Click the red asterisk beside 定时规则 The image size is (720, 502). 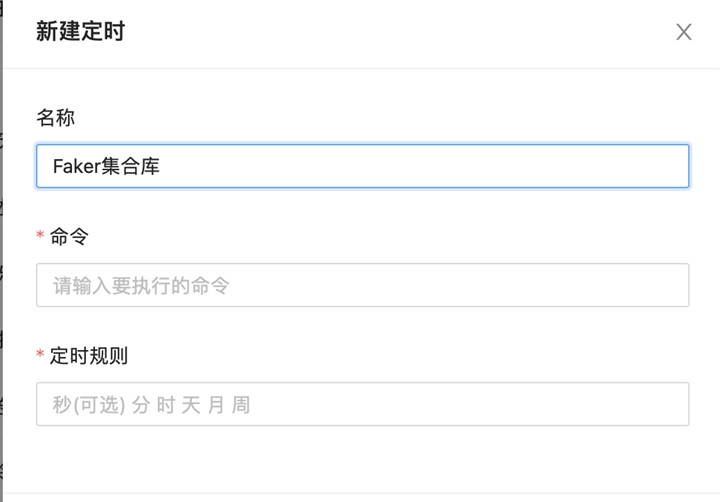click(x=41, y=356)
